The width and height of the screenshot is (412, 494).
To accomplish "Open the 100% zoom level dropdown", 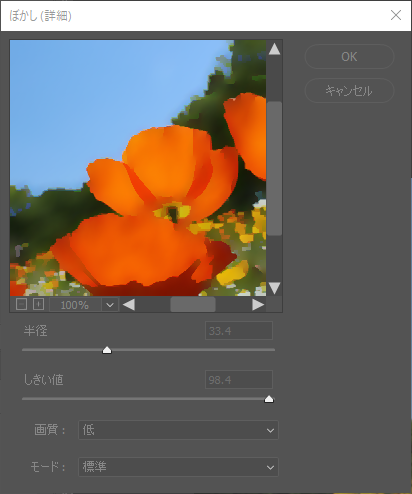I will point(110,305).
